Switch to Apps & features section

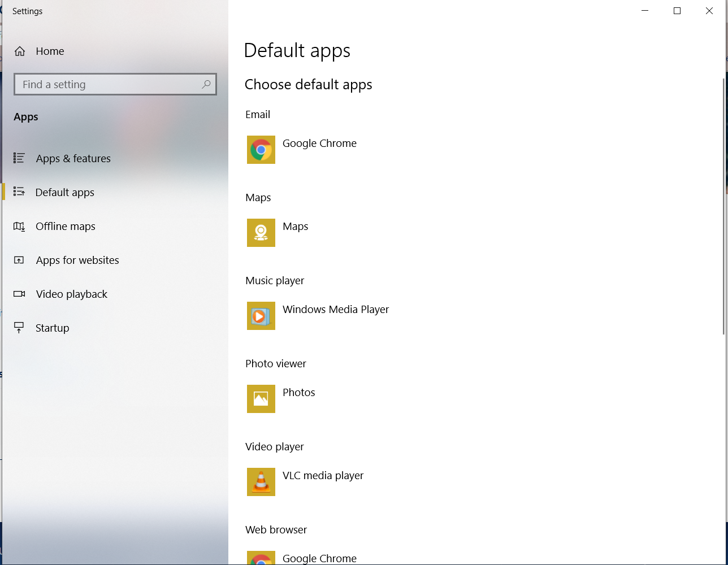[x=73, y=158]
